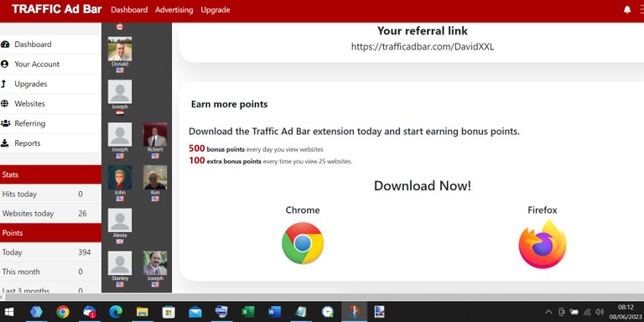Open the top navigation Advertising menu
This screenshot has height=322, width=644.
point(174,10)
